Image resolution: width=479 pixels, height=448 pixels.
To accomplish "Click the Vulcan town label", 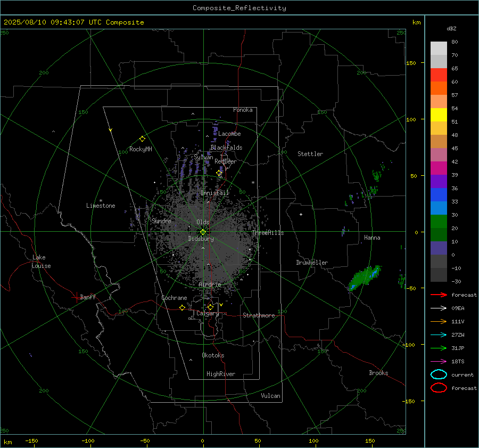I will click(x=271, y=396).
